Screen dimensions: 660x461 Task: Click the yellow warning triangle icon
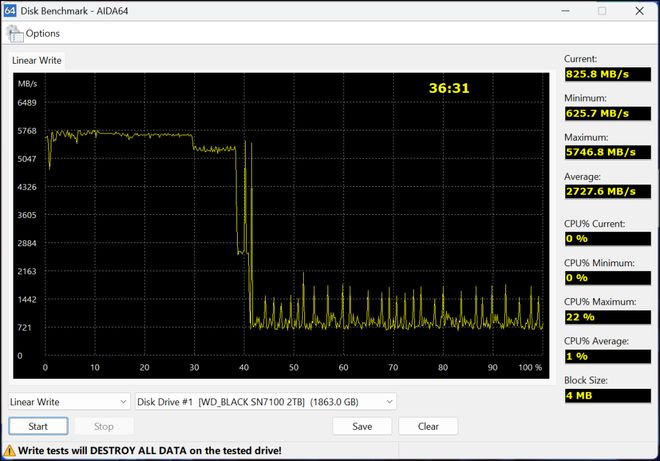tap(9, 451)
